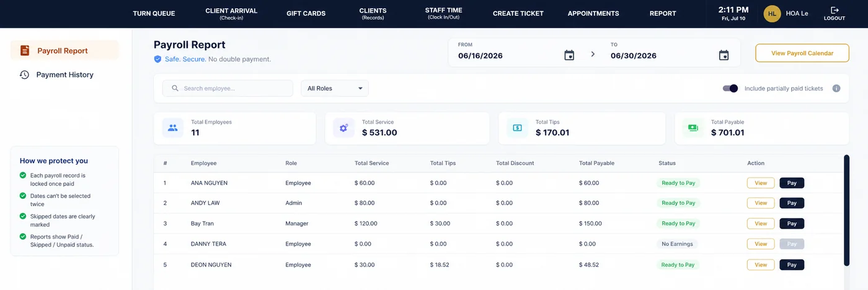The height and width of the screenshot is (290, 868).
Task: Click the Total Payable cash icon
Action: pyautogui.click(x=693, y=128)
